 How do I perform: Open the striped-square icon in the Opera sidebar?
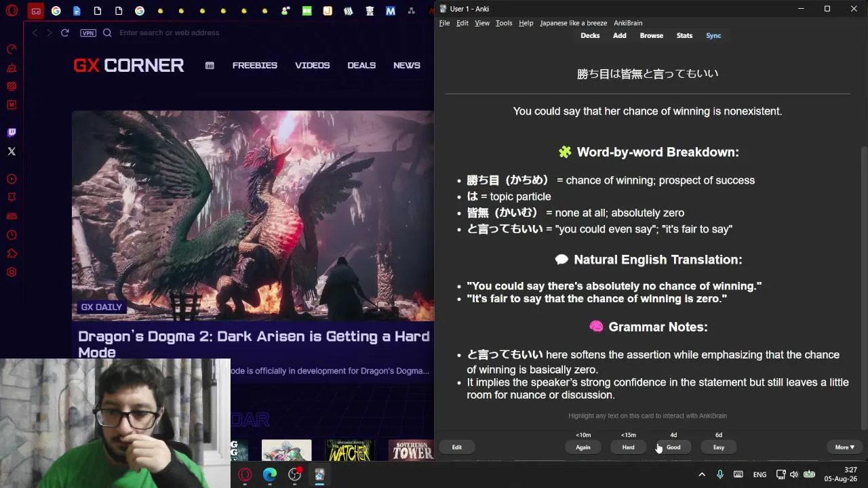12,86
